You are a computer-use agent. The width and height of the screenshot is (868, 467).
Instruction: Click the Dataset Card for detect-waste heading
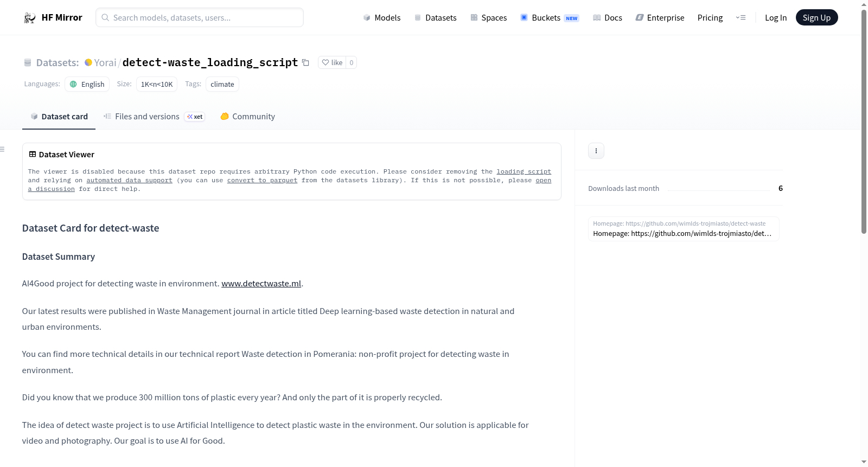[x=91, y=228]
